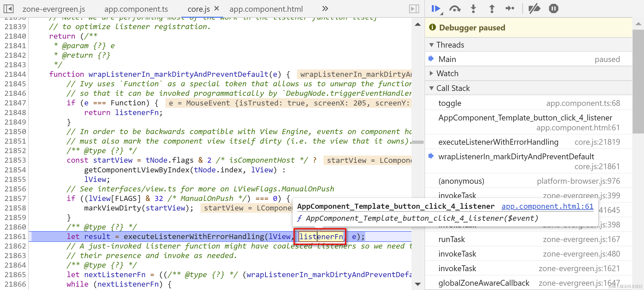Show more open file tabs
This screenshot has width=644, height=290.
[x=325, y=9]
